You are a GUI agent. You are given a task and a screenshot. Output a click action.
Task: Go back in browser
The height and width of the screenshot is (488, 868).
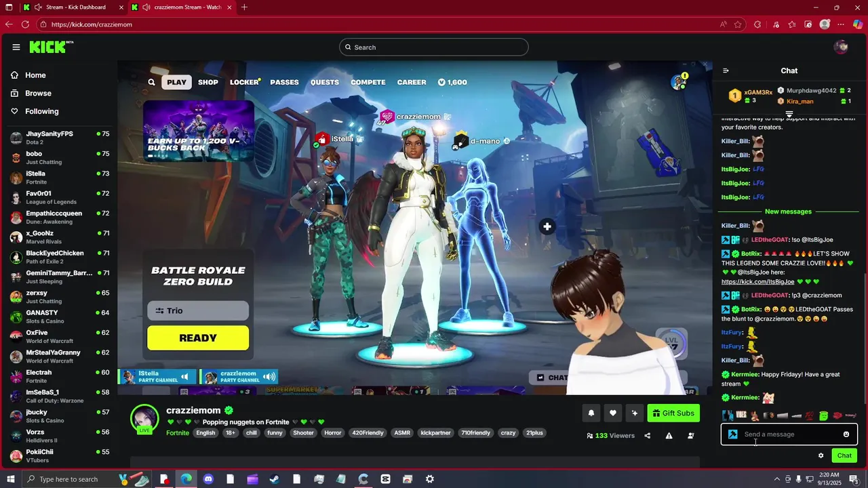click(x=9, y=24)
